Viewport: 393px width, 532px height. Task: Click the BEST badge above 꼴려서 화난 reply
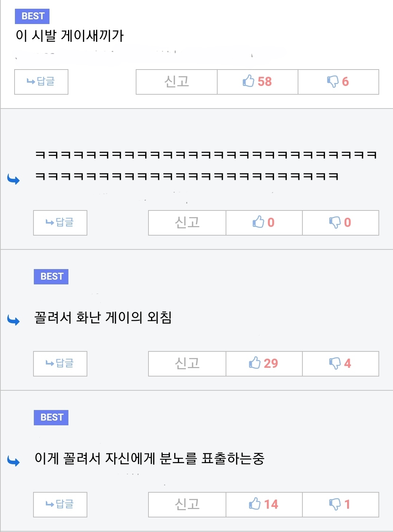tap(51, 277)
